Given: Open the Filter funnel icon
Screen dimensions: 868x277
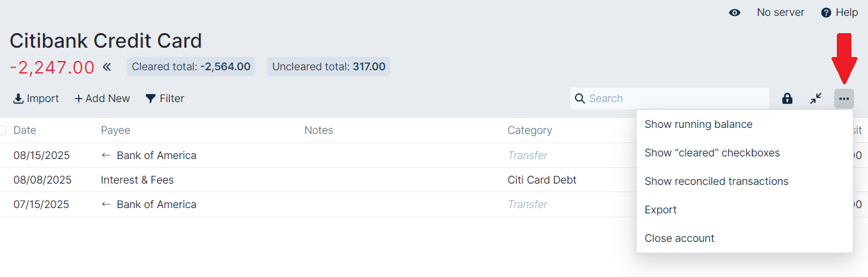Looking at the screenshot, I should point(151,99).
